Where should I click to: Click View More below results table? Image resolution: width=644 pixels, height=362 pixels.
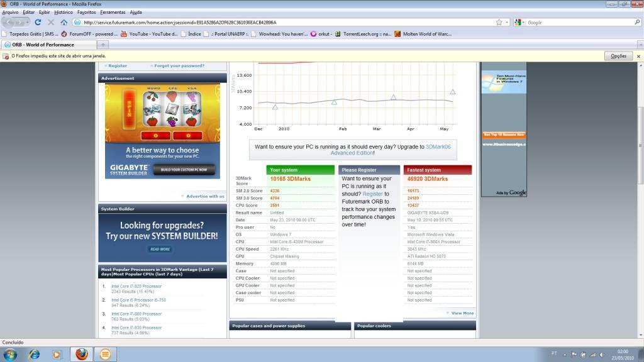click(462, 313)
